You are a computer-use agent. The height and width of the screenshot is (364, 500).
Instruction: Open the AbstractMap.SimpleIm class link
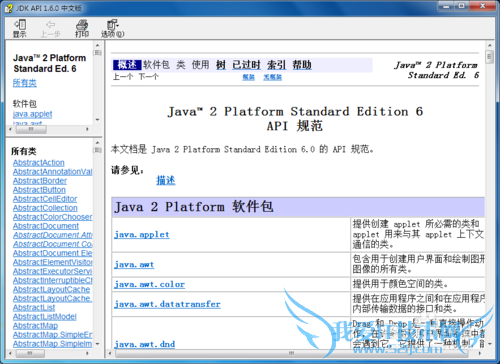click(x=52, y=344)
